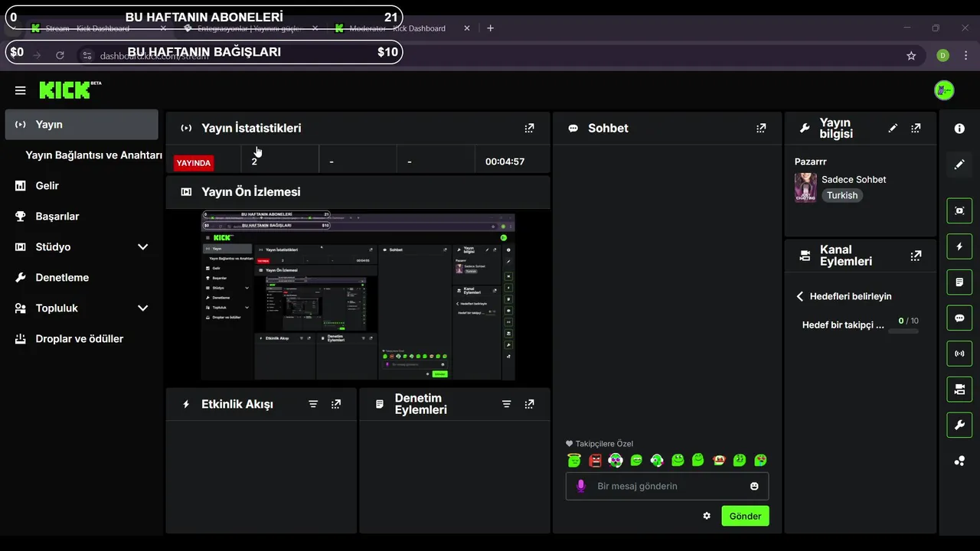Open the Başarılar sidebar item
Image resolution: width=980 pixels, height=551 pixels.
81,217
